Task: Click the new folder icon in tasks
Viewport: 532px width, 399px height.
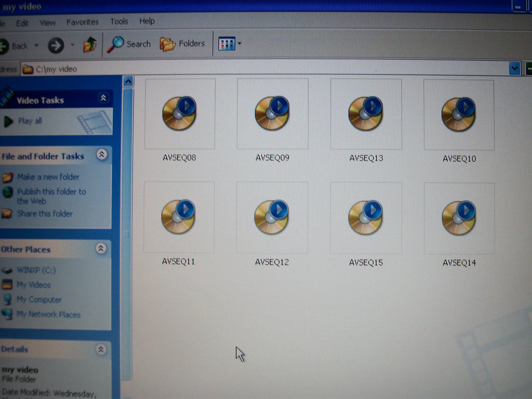Action: pos(7,178)
